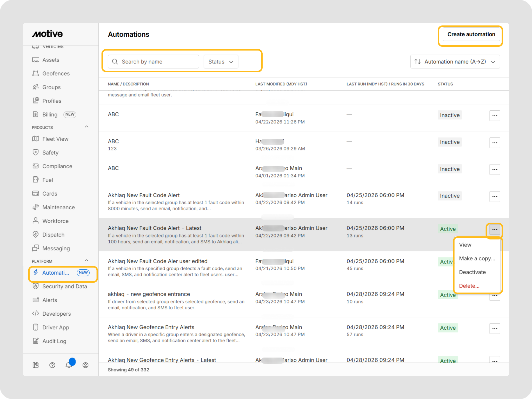Open more options for Akhlaq New Geofence Entry Alerts
The height and width of the screenshot is (399, 532).
[495, 329]
